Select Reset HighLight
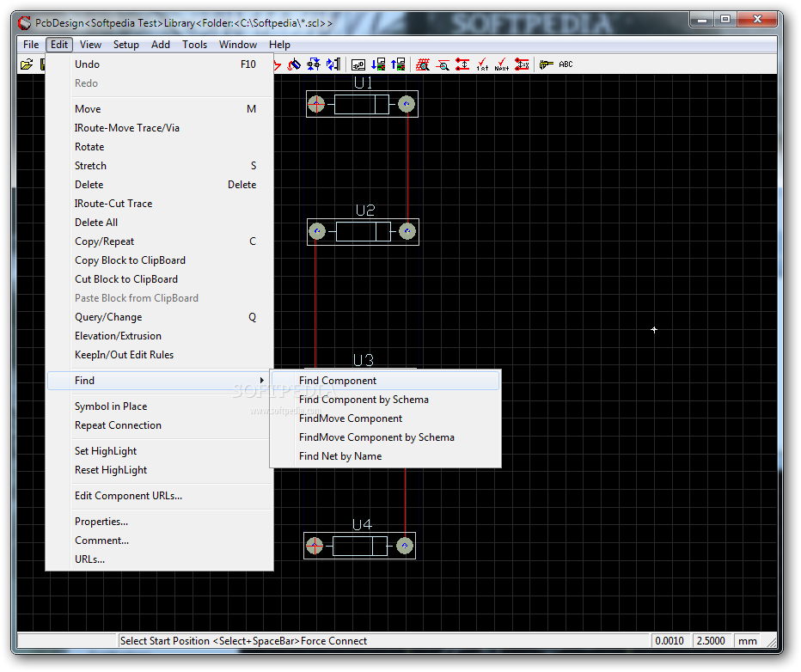The height and width of the screenshot is (672, 801). pyautogui.click(x=160, y=470)
